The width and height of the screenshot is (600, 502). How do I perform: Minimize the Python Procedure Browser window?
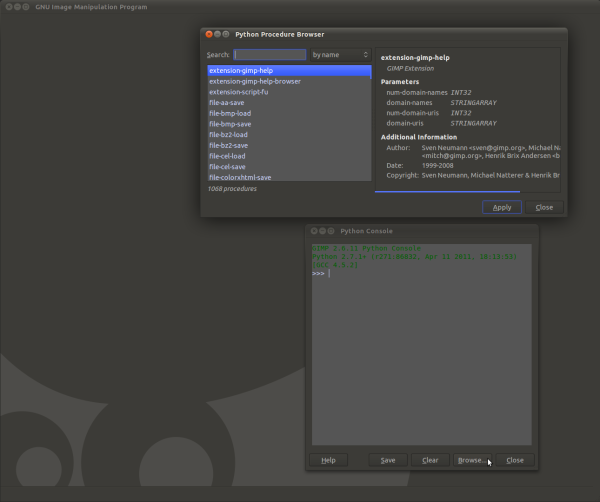pyautogui.click(x=217, y=34)
